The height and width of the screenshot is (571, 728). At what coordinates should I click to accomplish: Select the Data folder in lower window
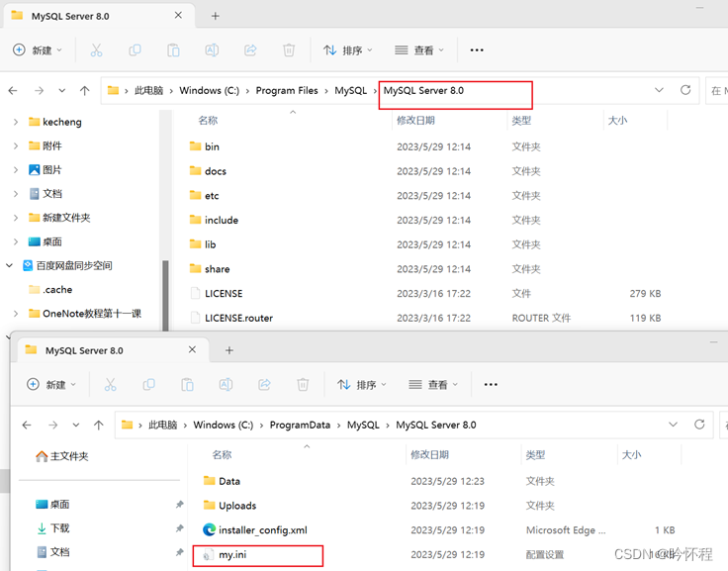(222, 481)
